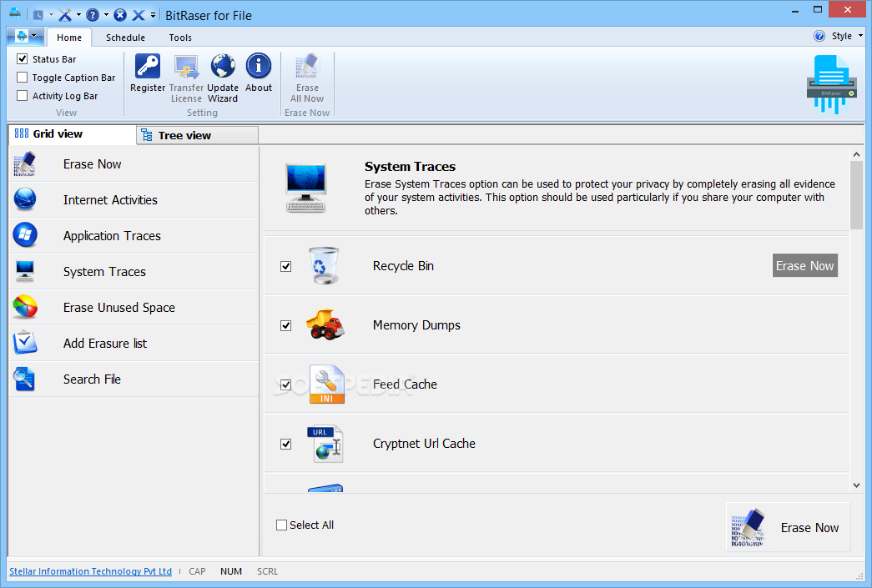Click the Erase All Now ribbon icon
The image size is (872, 588).
307,66
